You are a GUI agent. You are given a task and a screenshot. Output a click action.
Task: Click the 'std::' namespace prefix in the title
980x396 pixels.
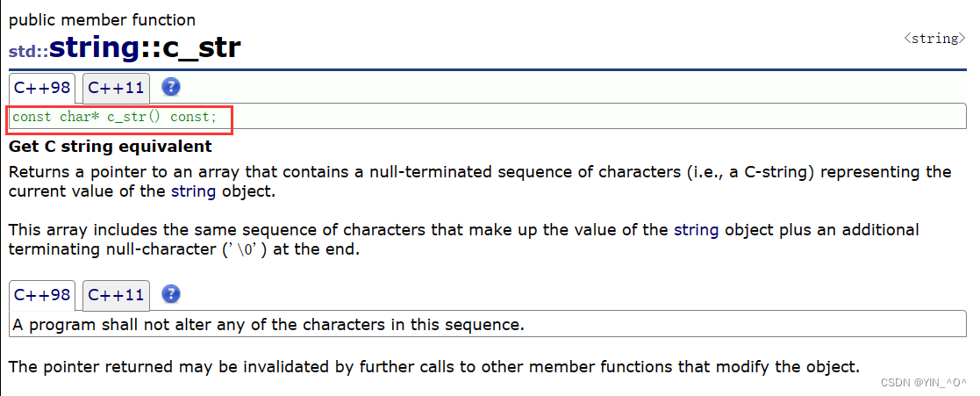point(28,51)
